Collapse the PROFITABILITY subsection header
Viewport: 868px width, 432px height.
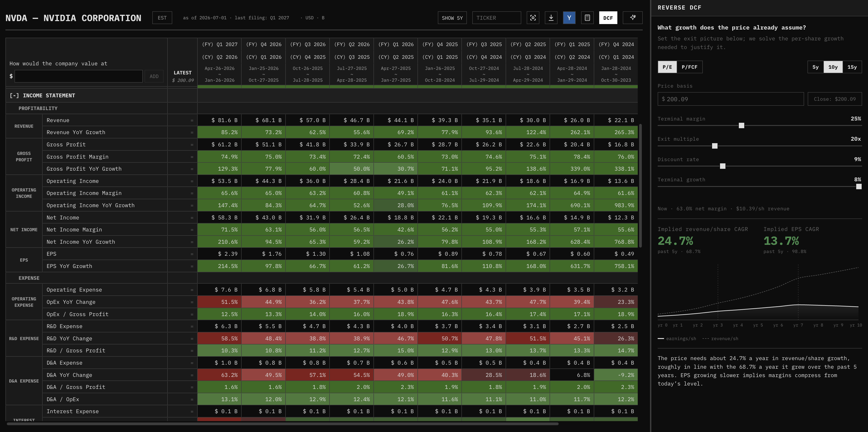click(x=38, y=108)
